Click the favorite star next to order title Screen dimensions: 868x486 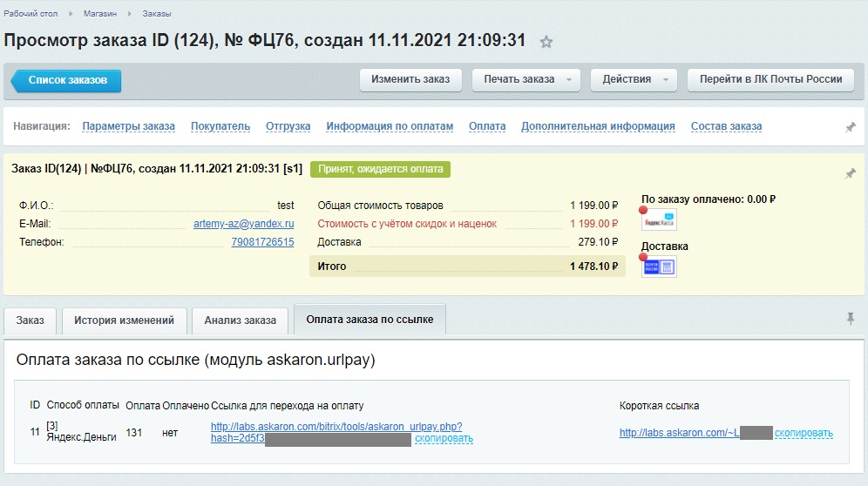coord(546,42)
